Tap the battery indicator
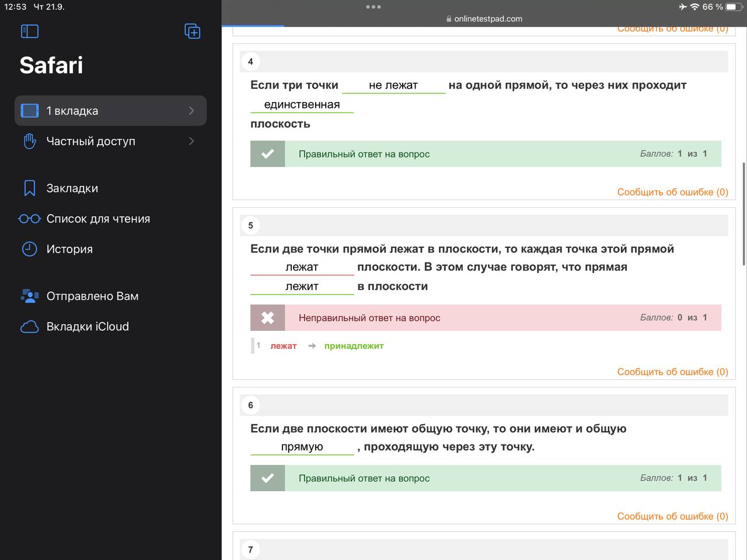This screenshot has width=747, height=560. 734,7
